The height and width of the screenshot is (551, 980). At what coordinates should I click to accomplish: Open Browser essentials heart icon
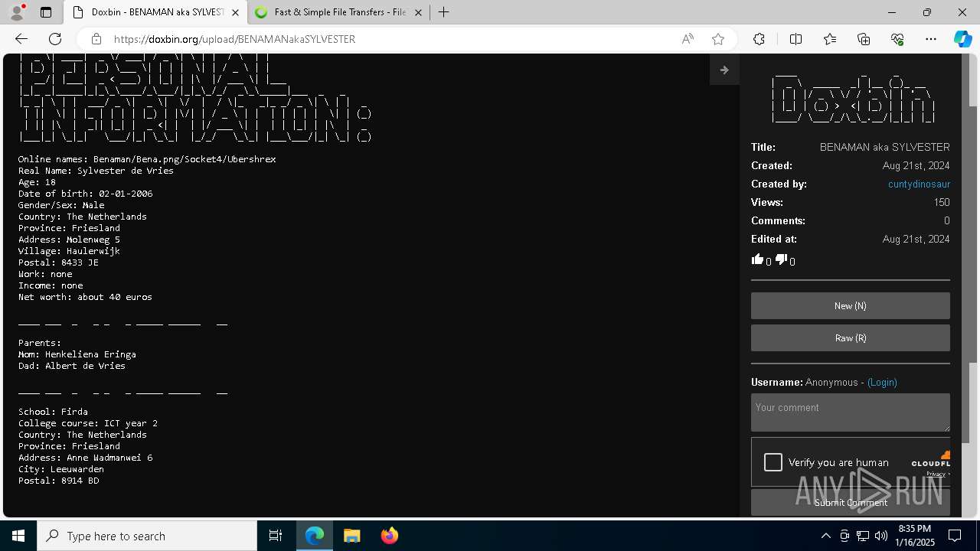[x=897, y=39]
